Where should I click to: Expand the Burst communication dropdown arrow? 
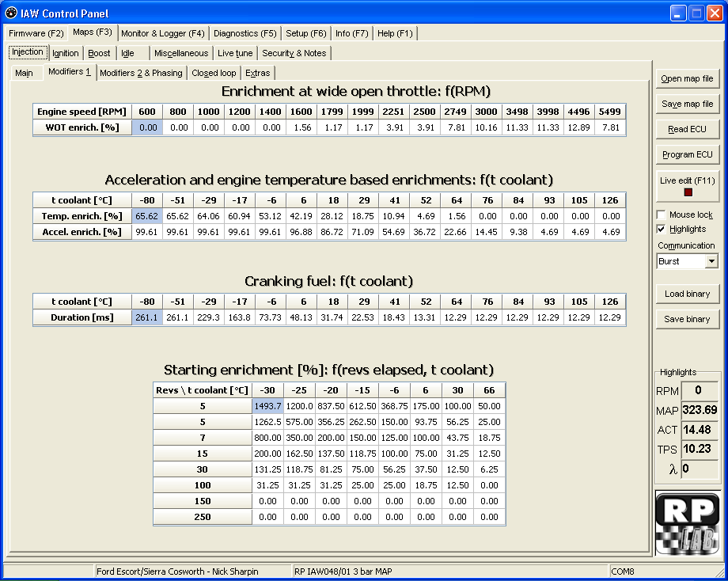point(711,261)
